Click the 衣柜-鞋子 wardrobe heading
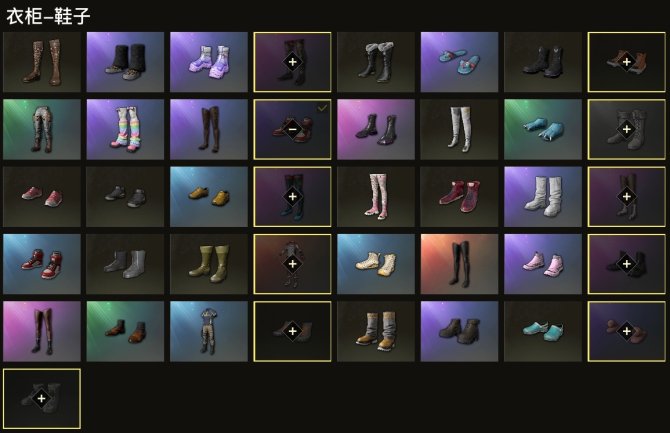Image resolution: width=670 pixels, height=433 pixels. pyautogui.click(x=48, y=16)
